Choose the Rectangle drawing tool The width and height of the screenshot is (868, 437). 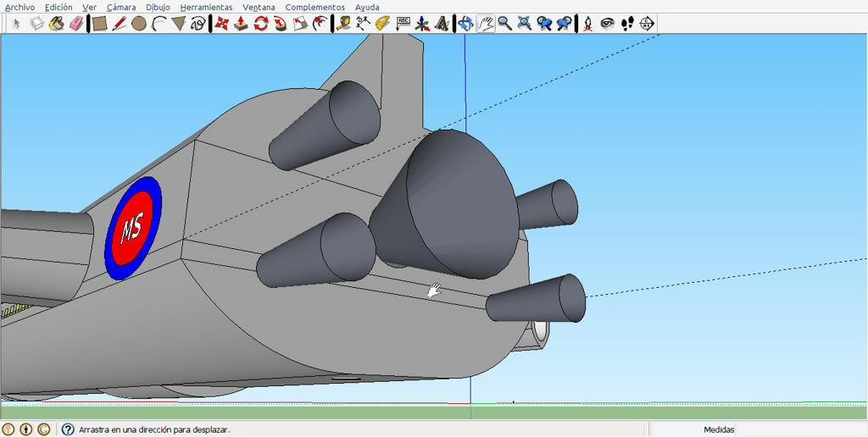100,23
